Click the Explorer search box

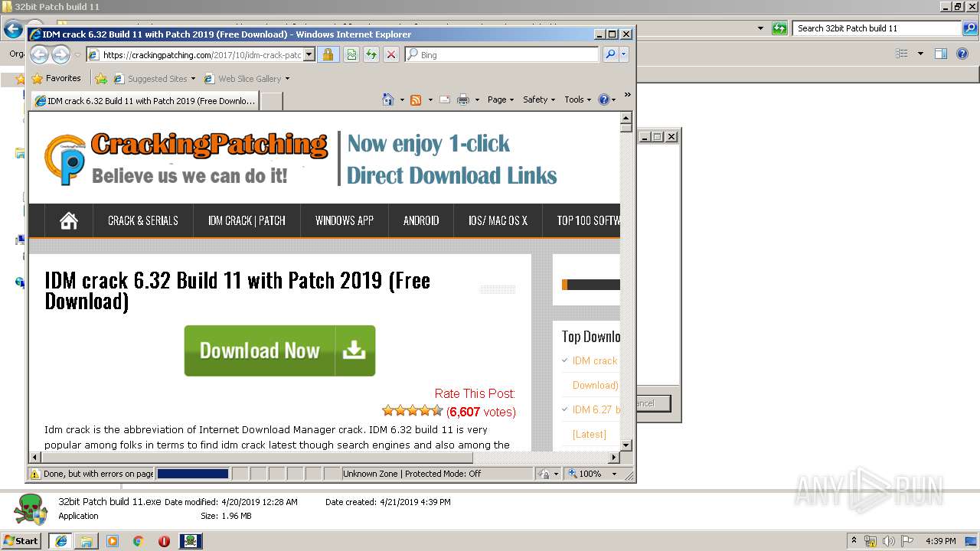877,28
